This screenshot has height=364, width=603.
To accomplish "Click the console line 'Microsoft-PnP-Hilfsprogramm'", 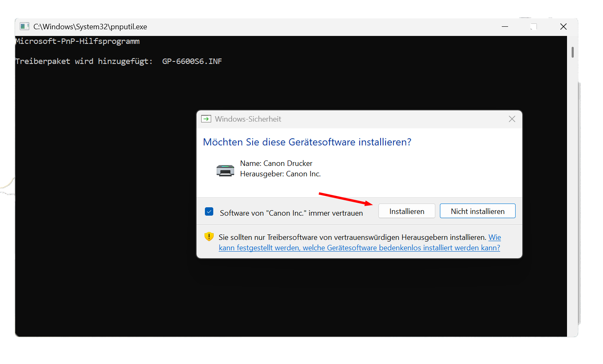I will coord(77,41).
